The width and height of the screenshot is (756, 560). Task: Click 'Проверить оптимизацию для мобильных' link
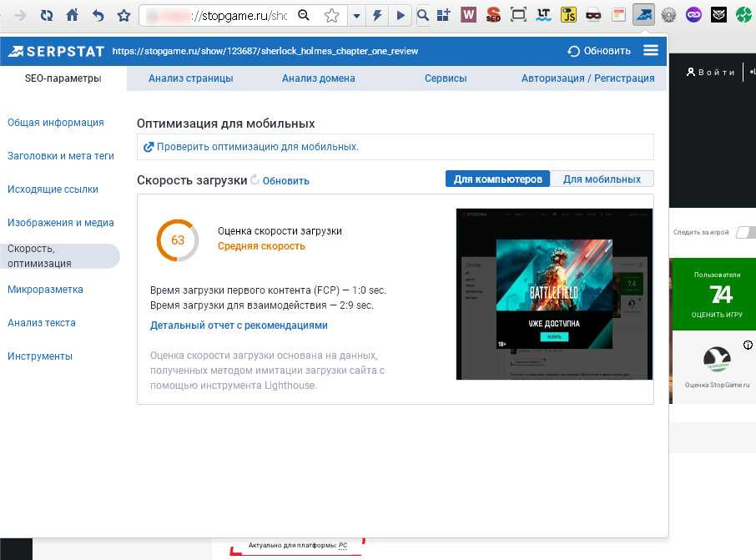(257, 147)
